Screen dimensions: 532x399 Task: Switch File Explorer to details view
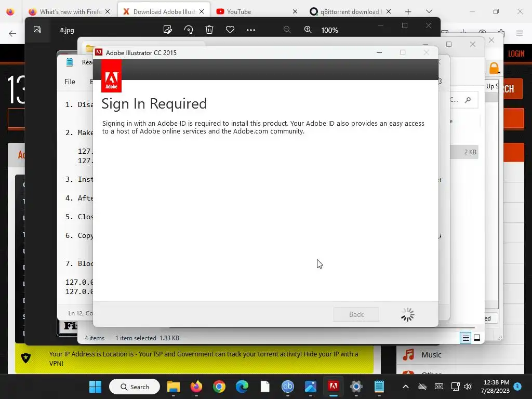click(x=465, y=338)
